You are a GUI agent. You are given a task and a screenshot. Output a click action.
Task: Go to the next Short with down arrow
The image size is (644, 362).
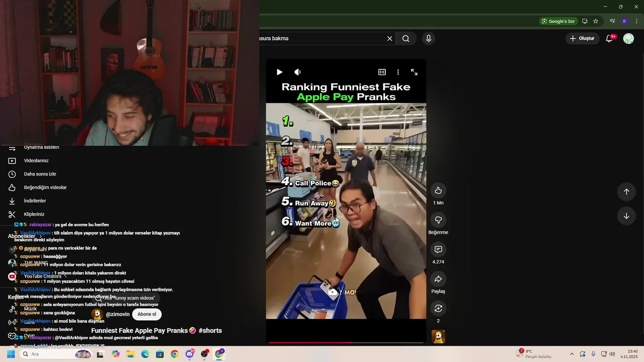click(x=626, y=216)
